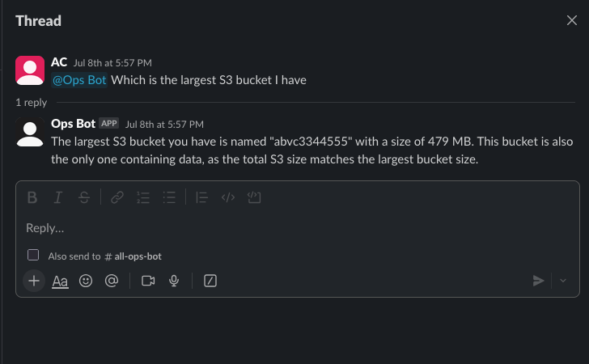Viewport: 589px width, 364px height.
Task: Open the emoji picker
Action: [x=86, y=281]
